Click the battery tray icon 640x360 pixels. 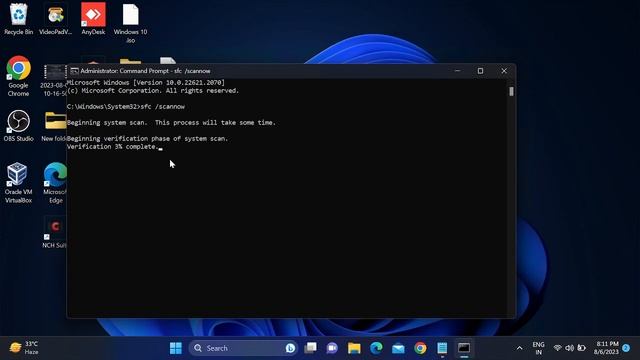point(581,348)
